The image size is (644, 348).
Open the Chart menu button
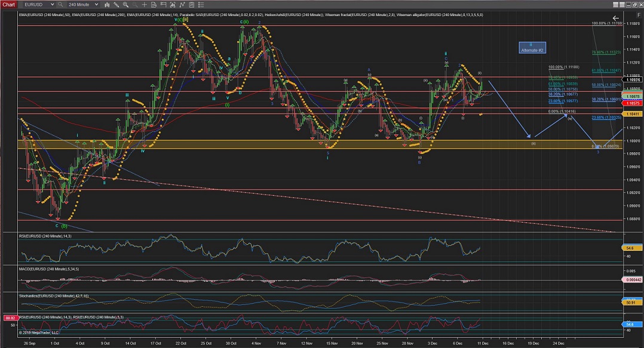[8, 5]
